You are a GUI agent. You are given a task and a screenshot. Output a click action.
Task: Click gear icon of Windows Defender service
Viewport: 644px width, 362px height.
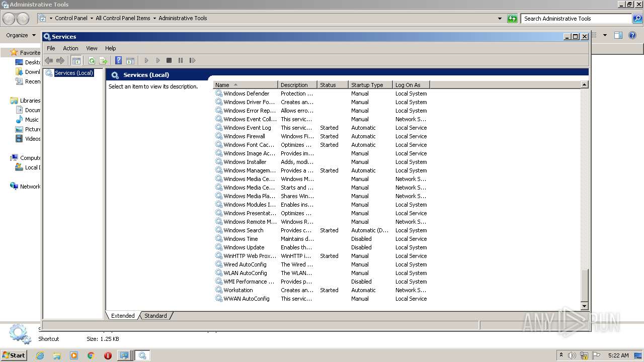[x=219, y=94]
